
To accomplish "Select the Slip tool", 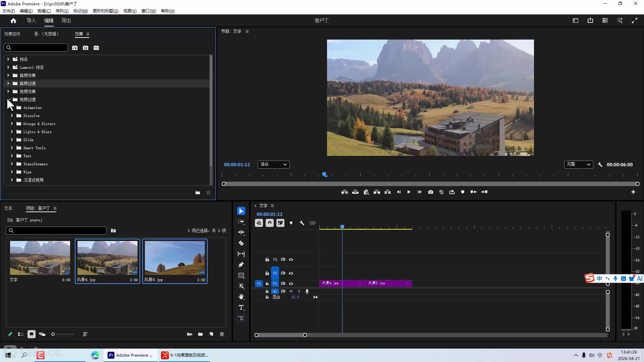I will coord(241,254).
